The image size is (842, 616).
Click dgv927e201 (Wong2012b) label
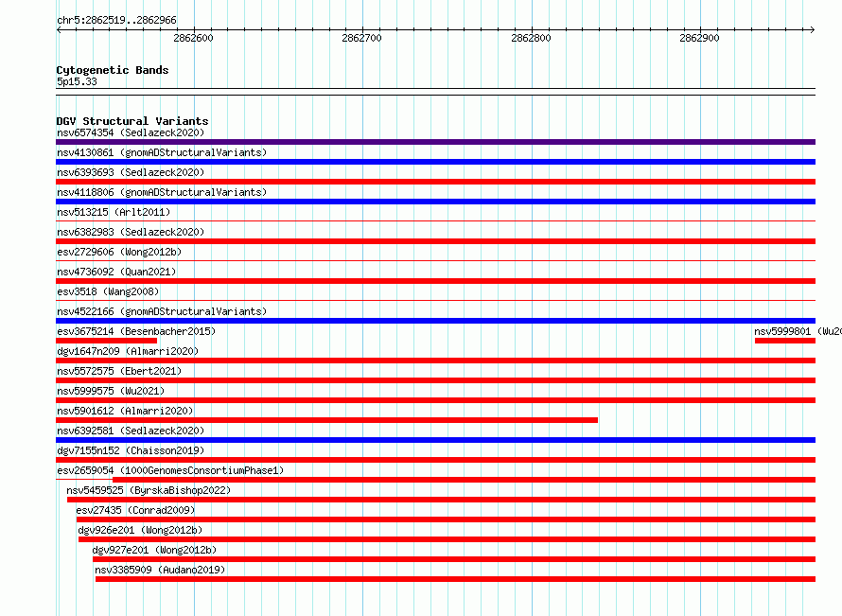154,550
